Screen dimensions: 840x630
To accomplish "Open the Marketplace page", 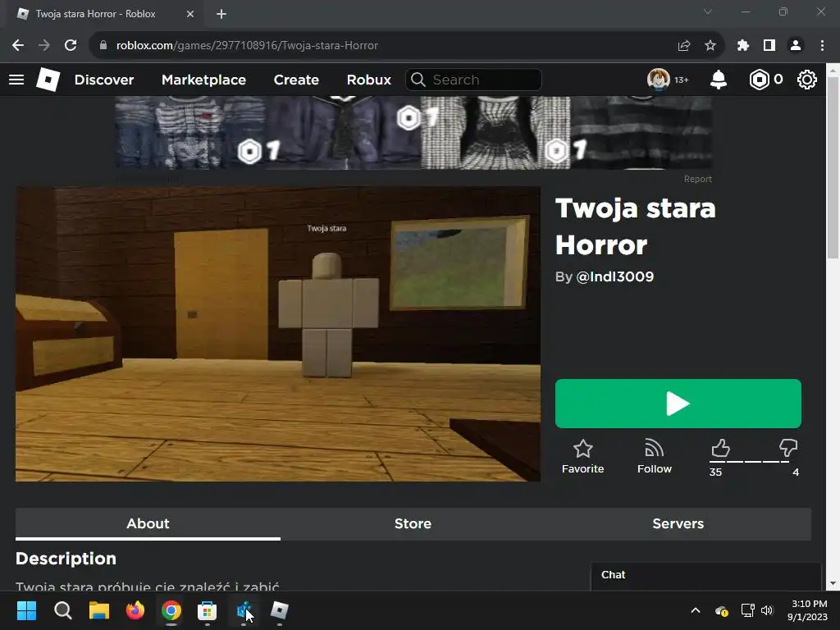I will pyautogui.click(x=203, y=80).
